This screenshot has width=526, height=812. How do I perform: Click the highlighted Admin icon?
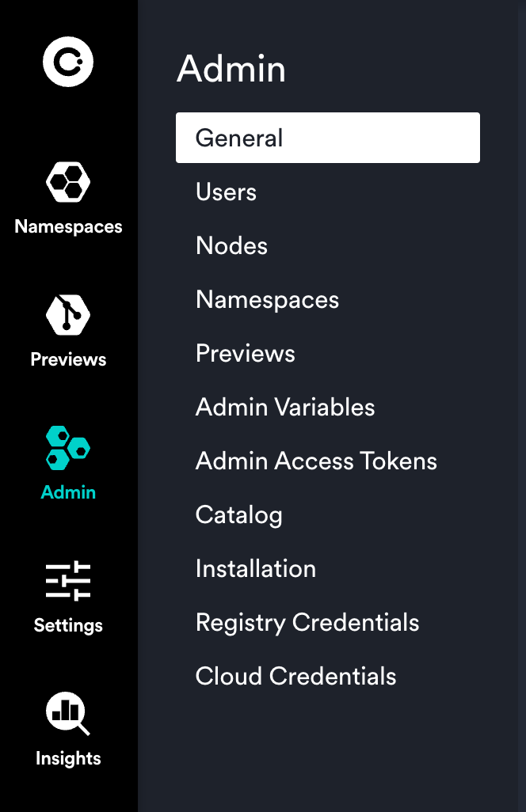coord(68,446)
